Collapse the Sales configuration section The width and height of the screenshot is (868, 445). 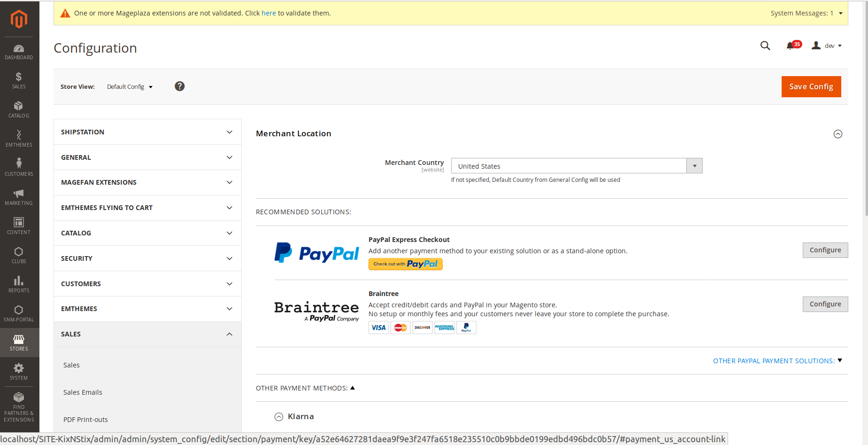pos(147,334)
